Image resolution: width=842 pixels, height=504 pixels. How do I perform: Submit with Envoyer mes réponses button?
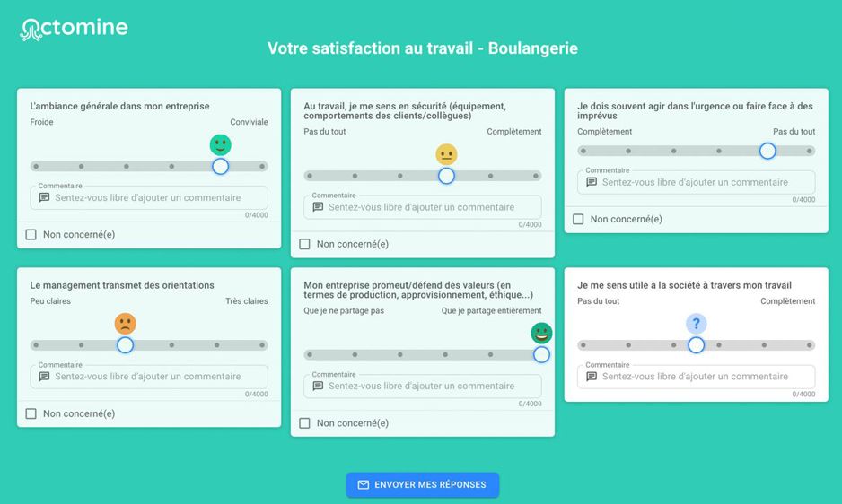pos(423,484)
